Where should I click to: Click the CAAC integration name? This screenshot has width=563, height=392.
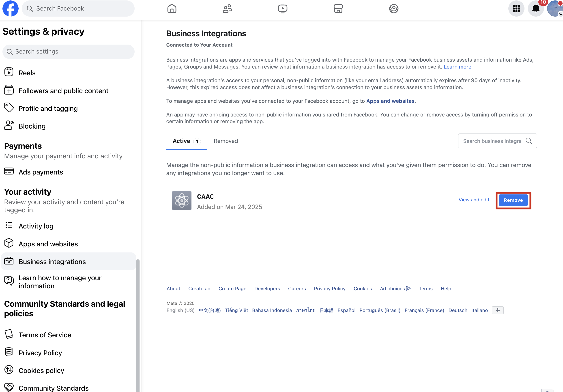pyautogui.click(x=205, y=196)
